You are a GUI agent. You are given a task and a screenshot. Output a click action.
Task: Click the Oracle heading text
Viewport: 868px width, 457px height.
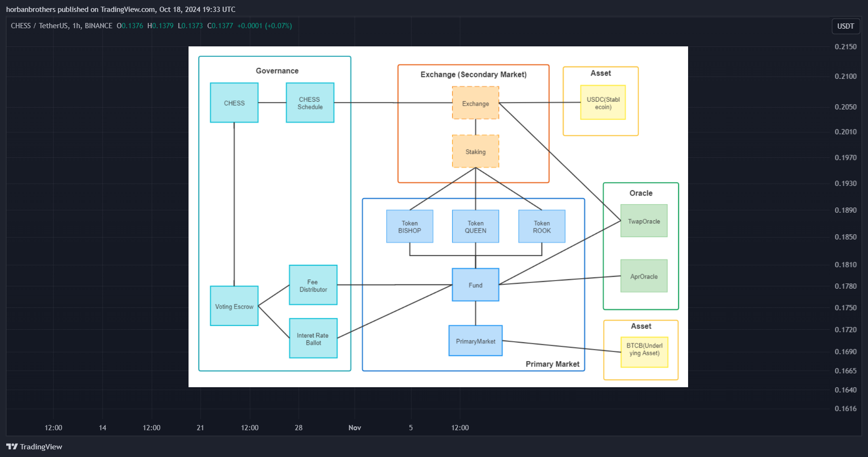point(641,193)
